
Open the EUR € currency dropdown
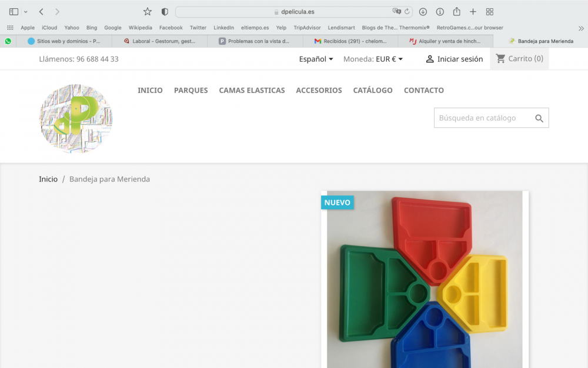[x=389, y=59]
